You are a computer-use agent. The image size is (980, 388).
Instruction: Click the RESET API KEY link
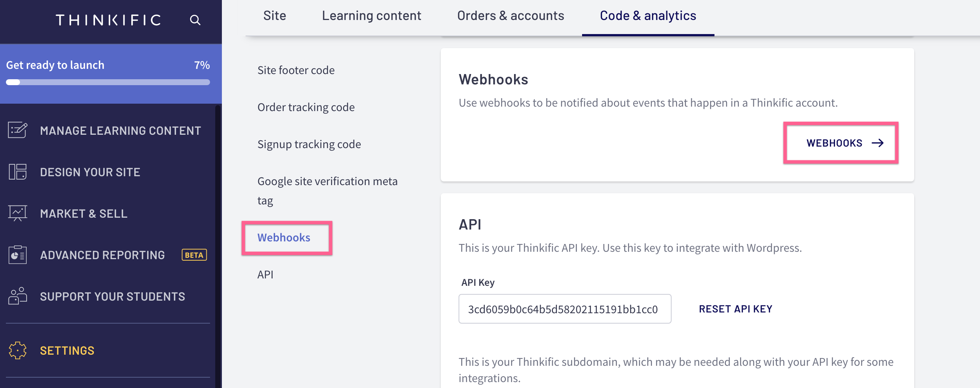736,309
